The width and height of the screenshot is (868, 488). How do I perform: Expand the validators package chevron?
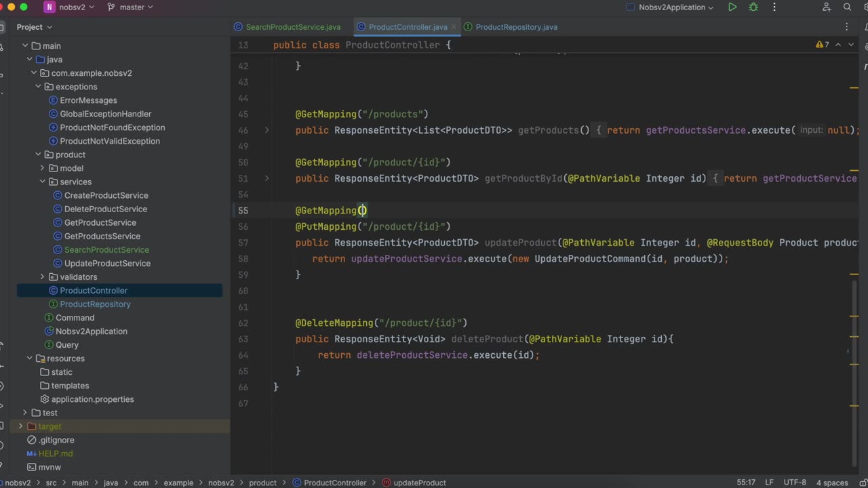click(x=42, y=277)
